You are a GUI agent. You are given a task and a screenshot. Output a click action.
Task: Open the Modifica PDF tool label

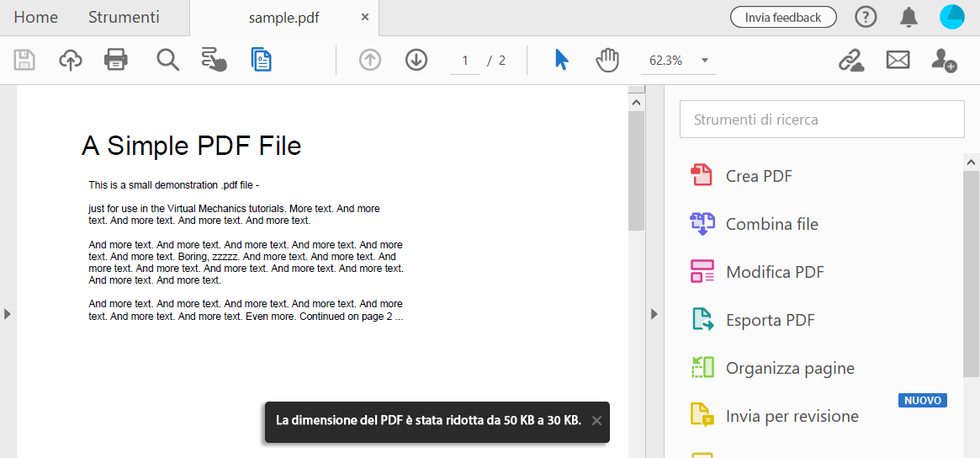click(775, 272)
